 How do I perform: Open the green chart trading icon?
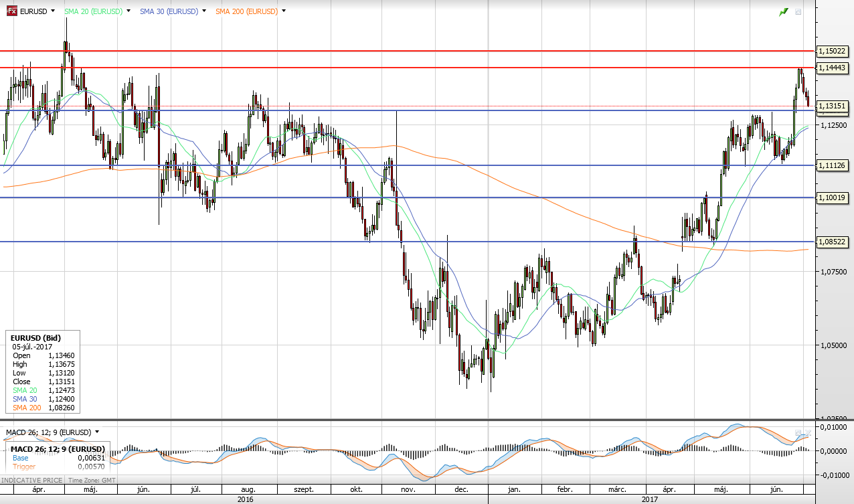point(784,12)
